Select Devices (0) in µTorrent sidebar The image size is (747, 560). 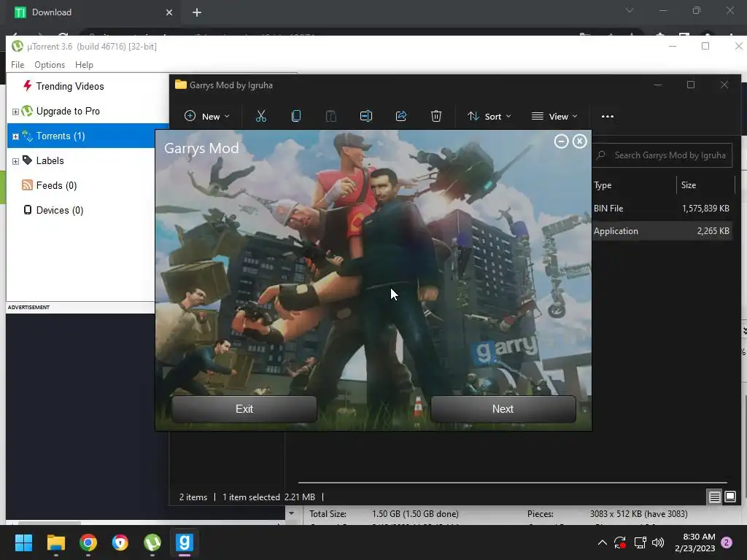click(60, 210)
